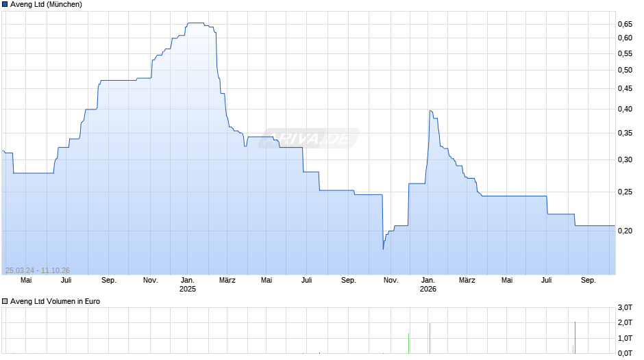Click the 0,60 price axis label

tap(625, 38)
